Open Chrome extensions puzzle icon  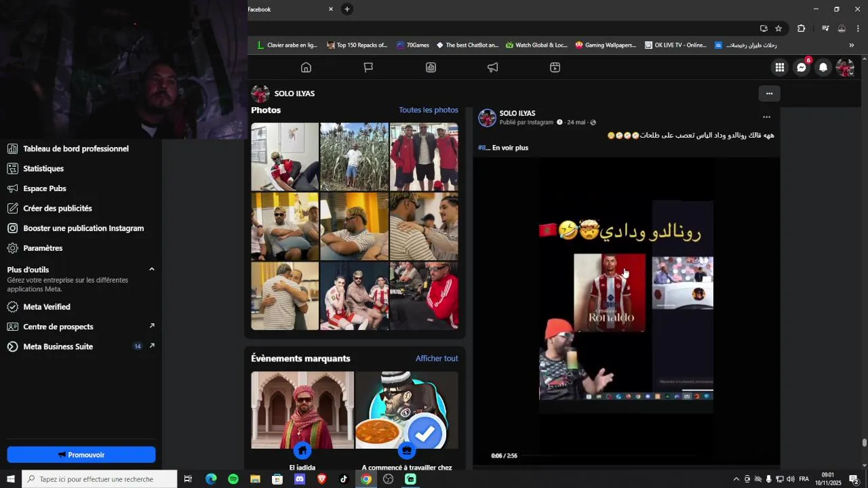point(801,28)
